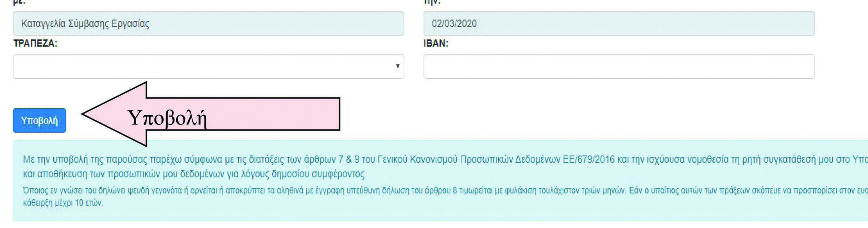
Task: Click the IBAN: field label
Action: (x=436, y=43)
